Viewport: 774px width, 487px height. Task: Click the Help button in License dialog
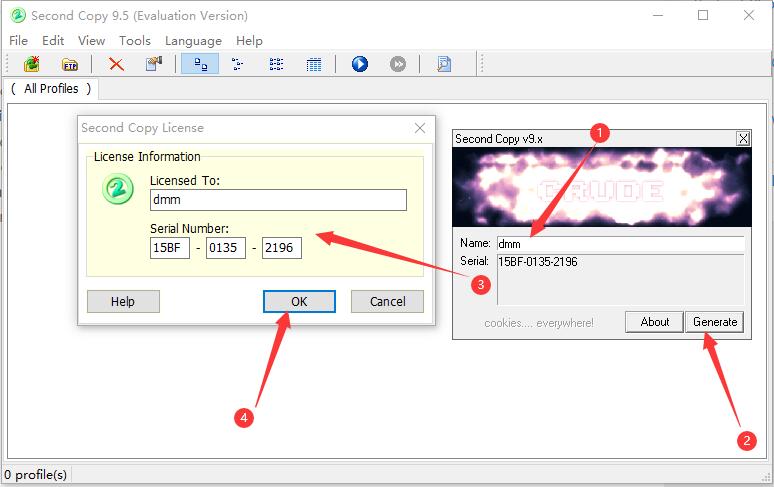123,301
